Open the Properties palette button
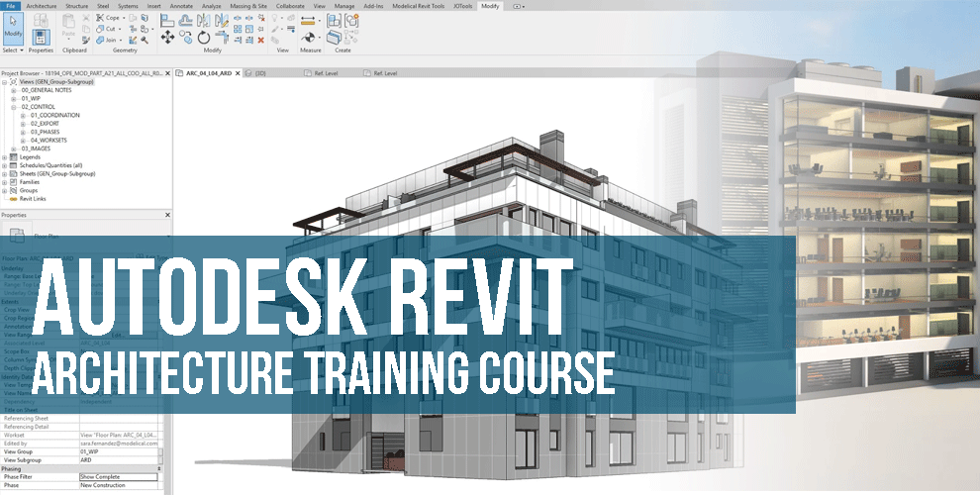 tap(42, 37)
